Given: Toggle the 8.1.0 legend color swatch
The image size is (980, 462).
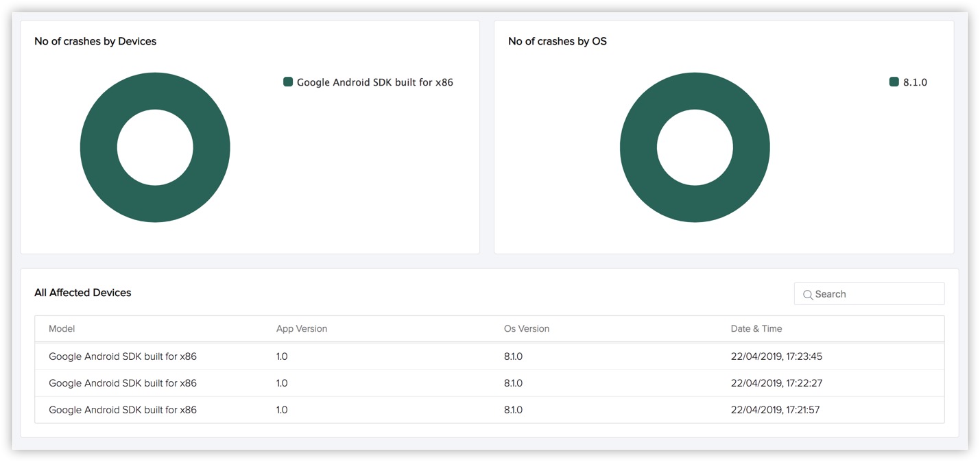Looking at the screenshot, I should point(894,82).
